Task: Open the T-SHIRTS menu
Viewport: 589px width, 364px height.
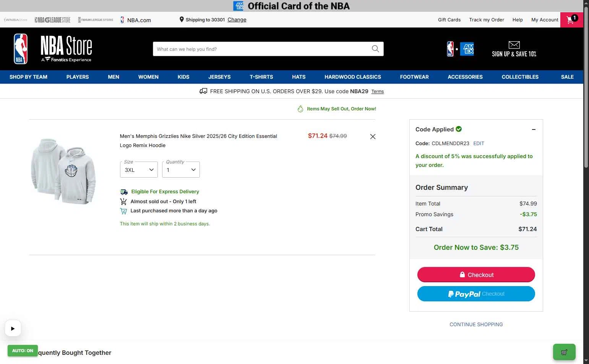Action: pos(261,77)
